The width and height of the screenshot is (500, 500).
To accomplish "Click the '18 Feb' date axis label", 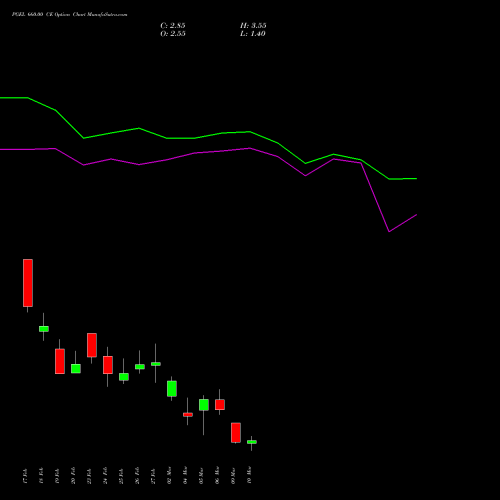I will (41, 476).
